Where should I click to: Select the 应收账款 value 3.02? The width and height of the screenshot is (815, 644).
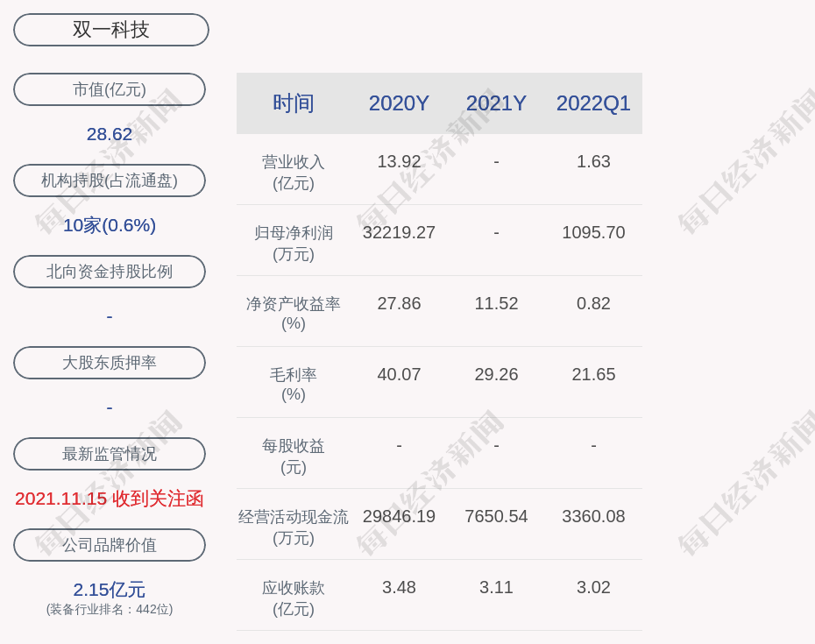coord(593,587)
